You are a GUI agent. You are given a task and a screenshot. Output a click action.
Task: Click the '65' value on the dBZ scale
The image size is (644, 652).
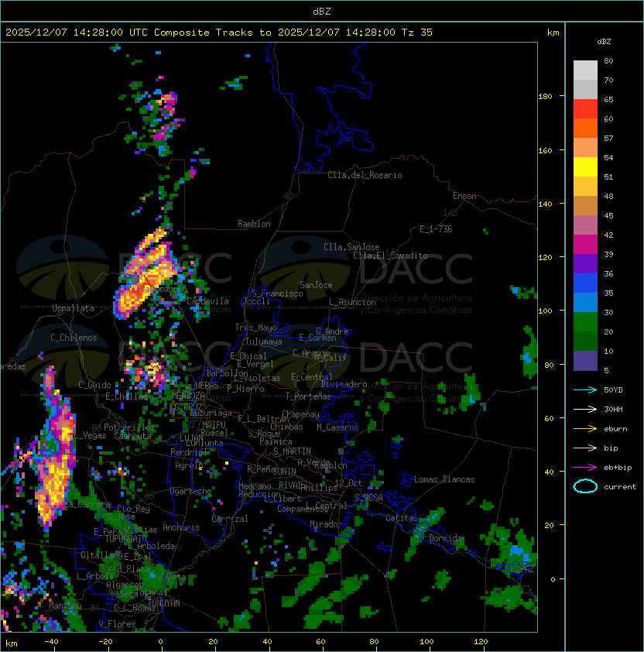[608, 99]
